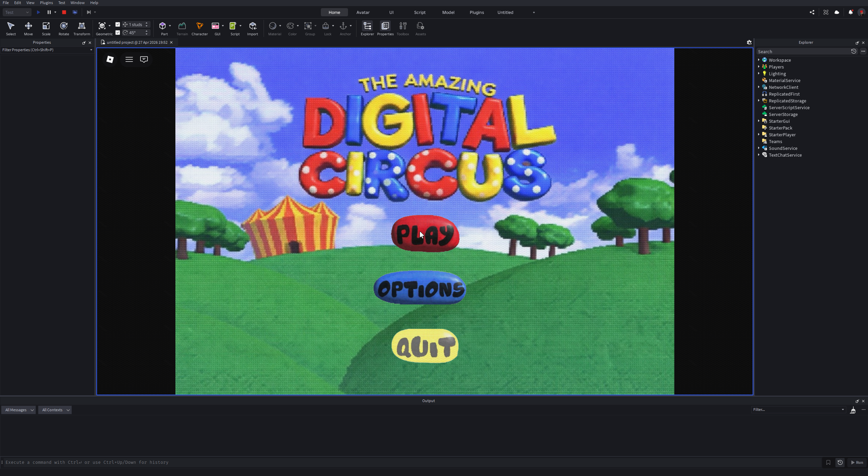
Task: Stop the playtest with red stop button
Action: coord(64,12)
